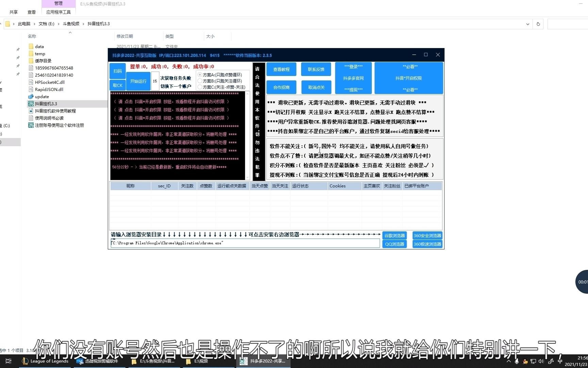The height and width of the screenshot is (368, 588).
Task: Navigate to 斗鱼视频 in breadcrumb
Action: pyautogui.click(x=71, y=24)
